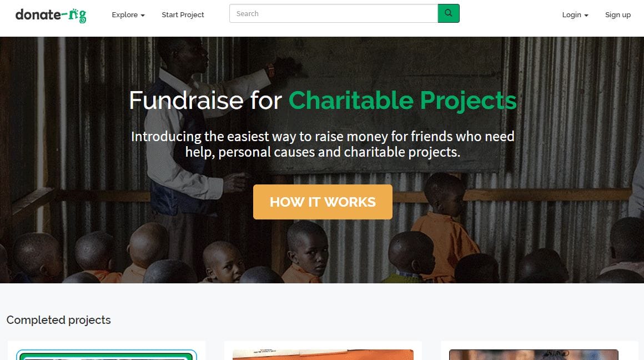Image resolution: width=644 pixels, height=360 pixels.
Task: Click the donate-ng logo
Action: point(51,15)
